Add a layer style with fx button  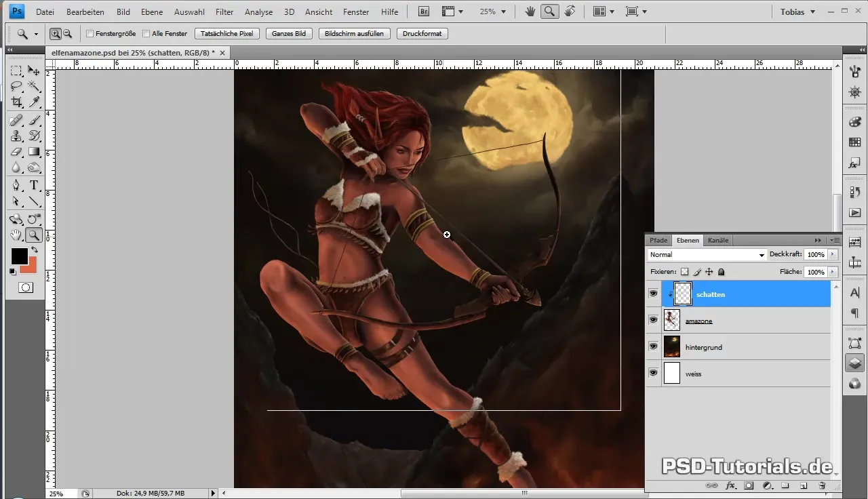pos(731,485)
